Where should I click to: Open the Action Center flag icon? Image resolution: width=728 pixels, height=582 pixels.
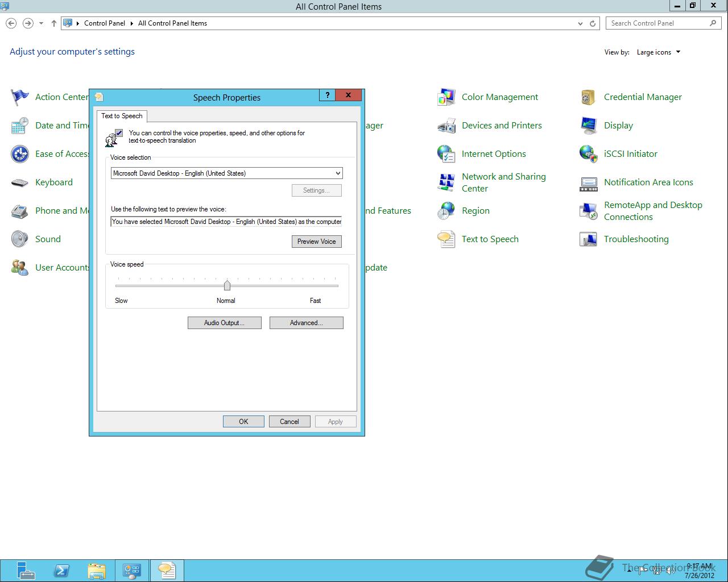(x=20, y=97)
